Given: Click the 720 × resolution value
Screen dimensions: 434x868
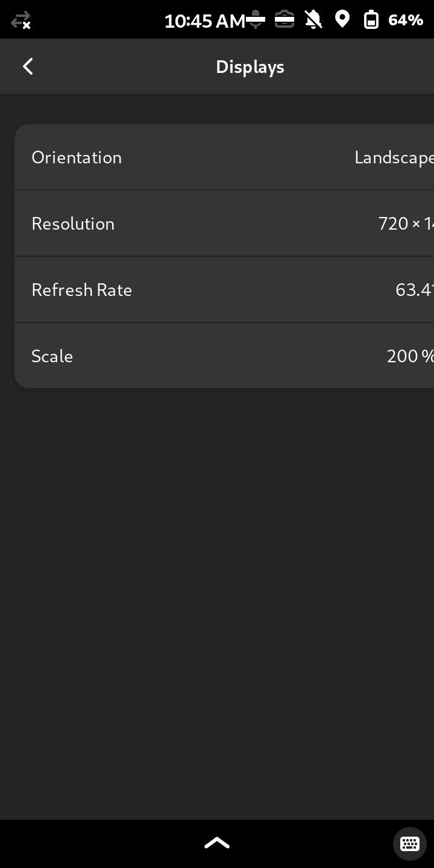Looking at the screenshot, I should 405,224.
